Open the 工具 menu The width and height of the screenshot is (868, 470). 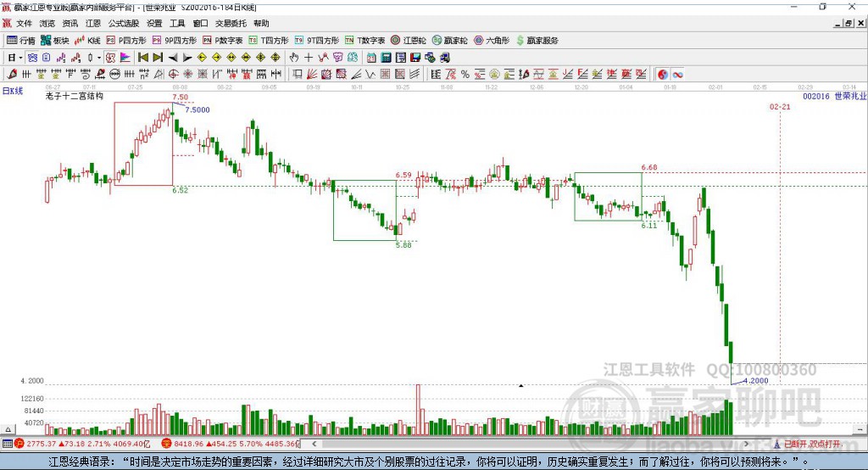tap(177, 23)
